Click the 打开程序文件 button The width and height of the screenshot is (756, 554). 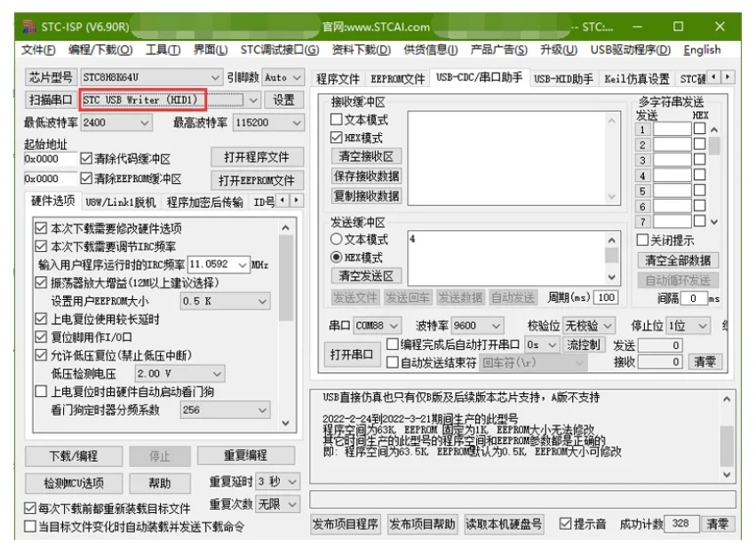pyautogui.click(x=257, y=157)
